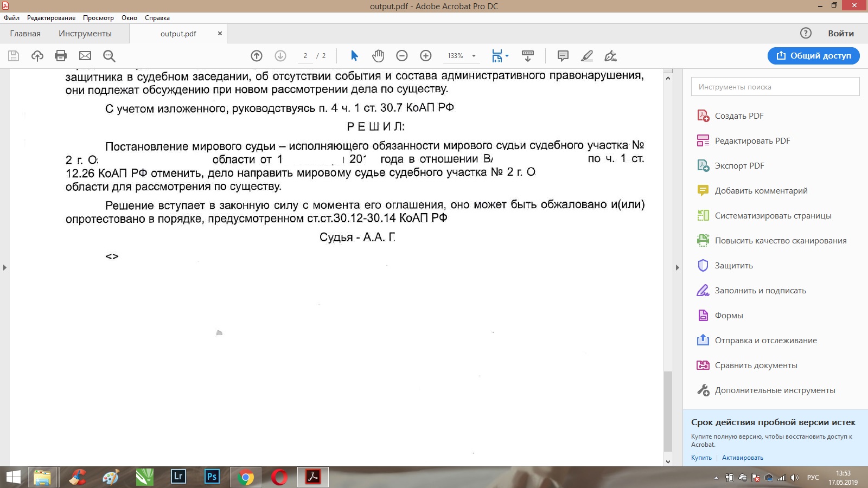The width and height of the screenshot is (868, 488).
Task: Open the Find text magnifier tool
Action: [x=109, y=56]
